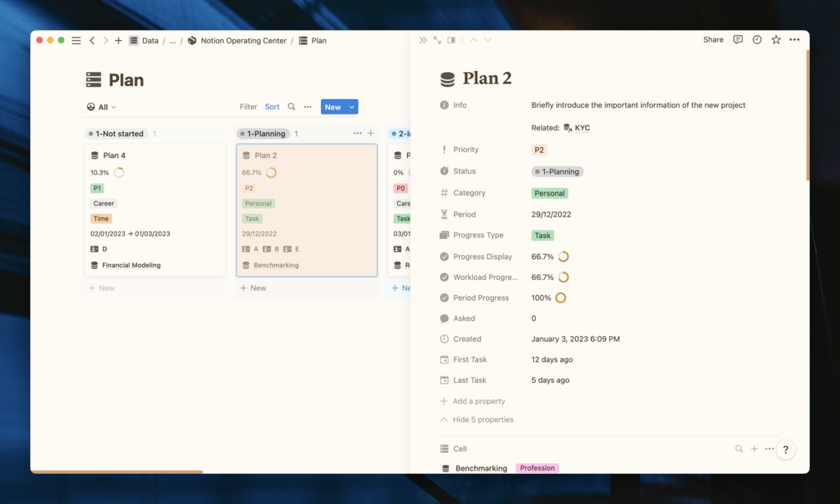Open the Plan 4 card
Image resolution: width=840 pixels, height=504 pixels.
click(155, 210)
